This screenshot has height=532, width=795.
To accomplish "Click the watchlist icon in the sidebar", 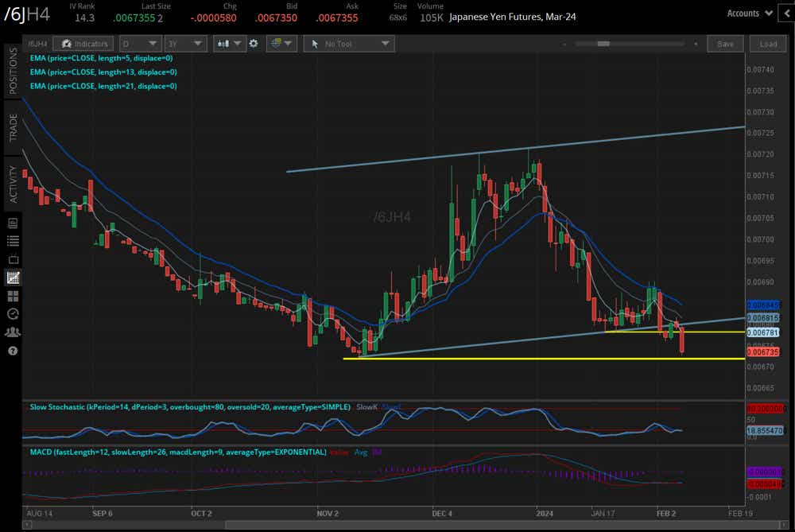I will click(11, 239).
